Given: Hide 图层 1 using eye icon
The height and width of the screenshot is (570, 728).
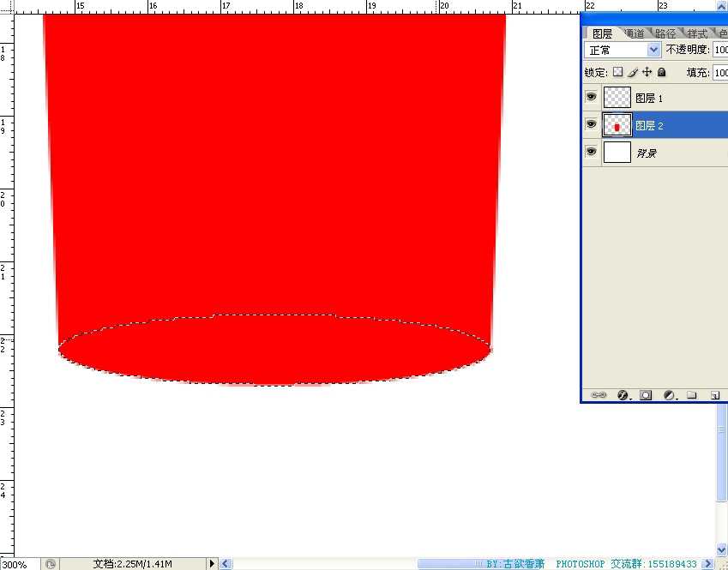Looking at the screenshot, I should (591, 98).
